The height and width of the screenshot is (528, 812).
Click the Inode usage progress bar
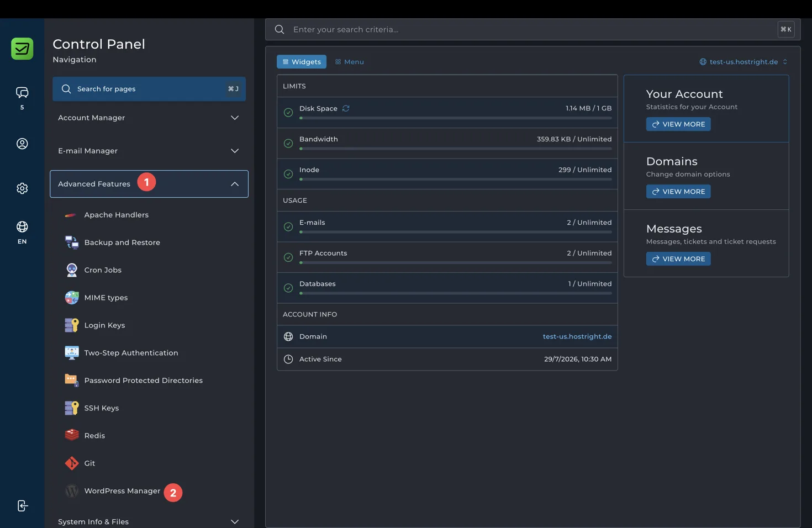[x=456, y=179]
